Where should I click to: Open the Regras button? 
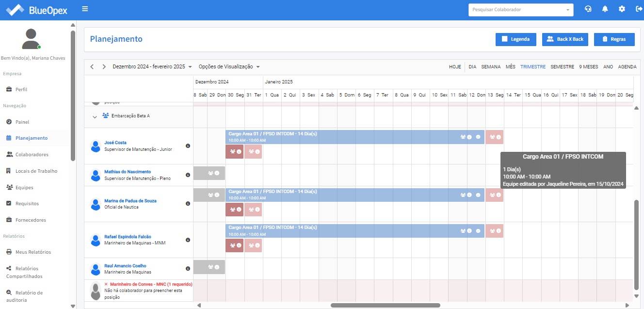tap(614, 39)
